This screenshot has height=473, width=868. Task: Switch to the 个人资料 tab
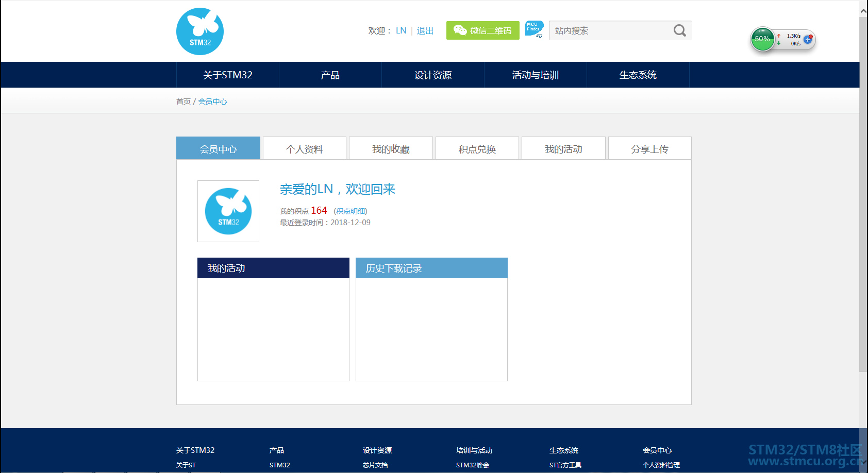(305, 148)
